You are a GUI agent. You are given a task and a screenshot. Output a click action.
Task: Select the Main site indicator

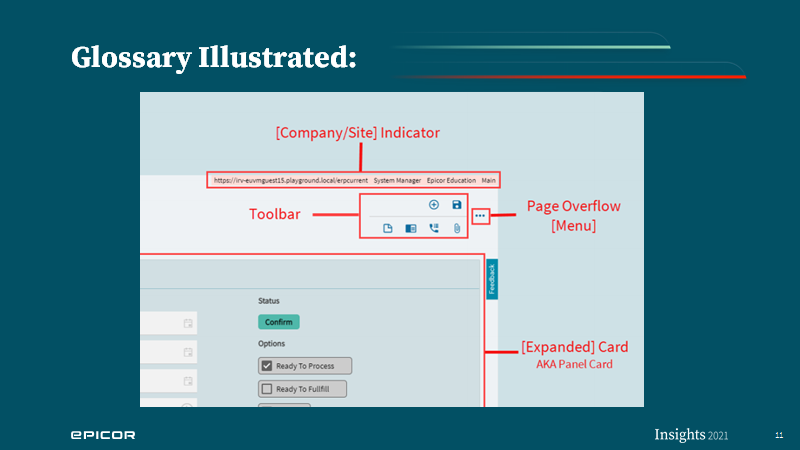tap(488, 180)
